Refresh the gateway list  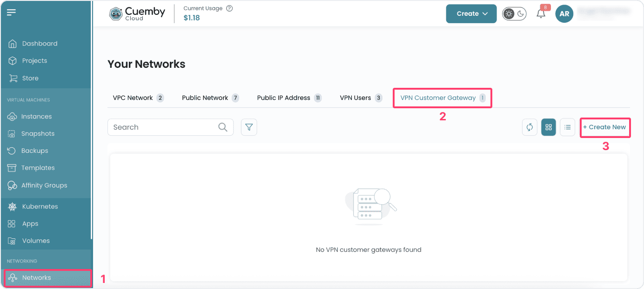click(x=530, y=127)
